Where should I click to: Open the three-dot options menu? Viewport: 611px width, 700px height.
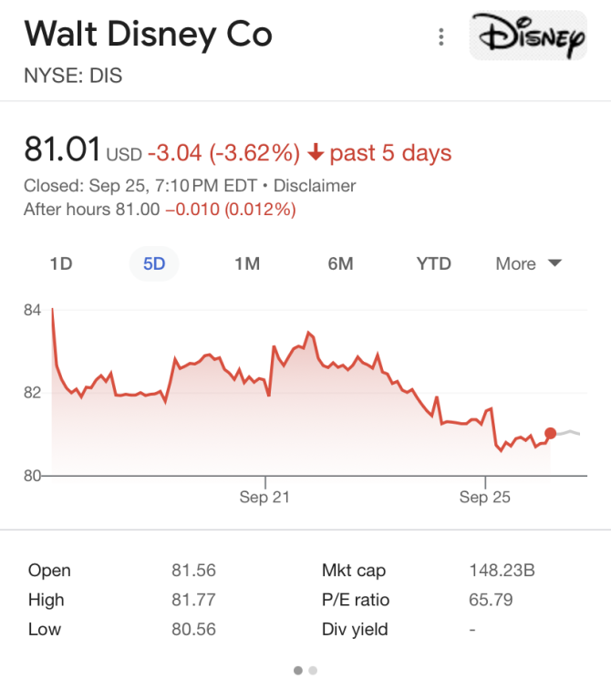pos(441,36)
